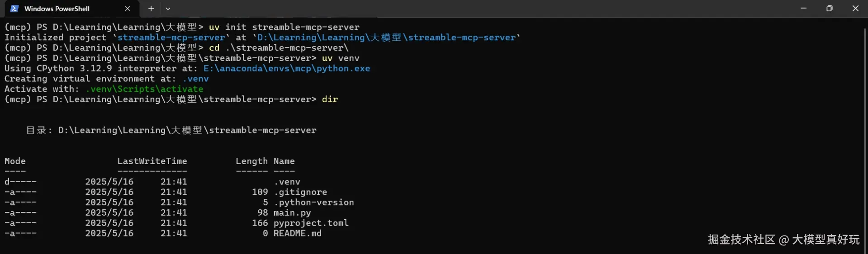
Task: Click the .venv folder entry in the listing
Action: (287, 182)
